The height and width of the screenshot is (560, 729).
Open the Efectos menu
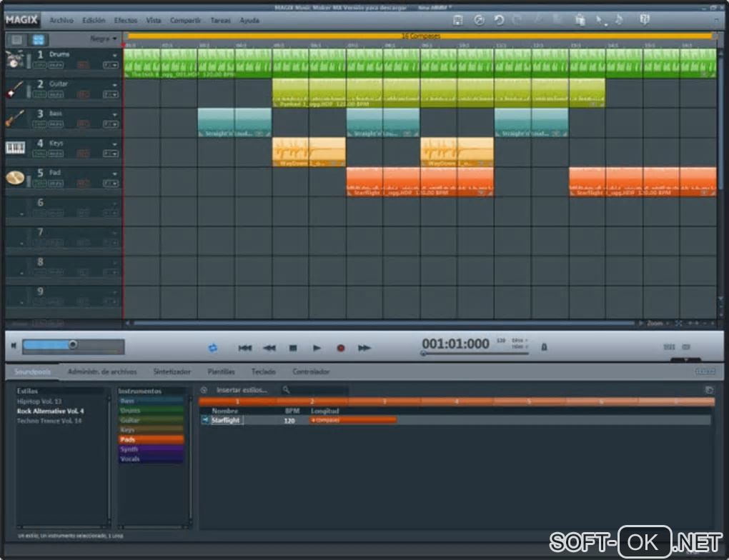pyautogui.click(x=126, y=21)
